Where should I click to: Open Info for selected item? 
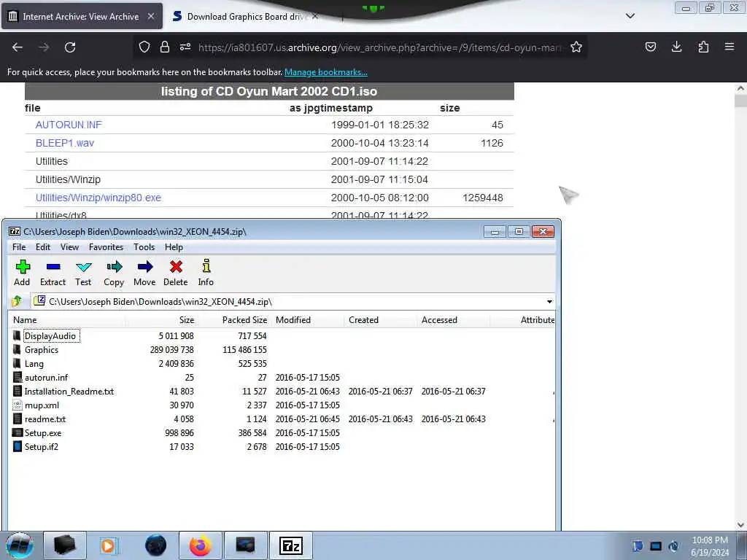click(206, 273)
